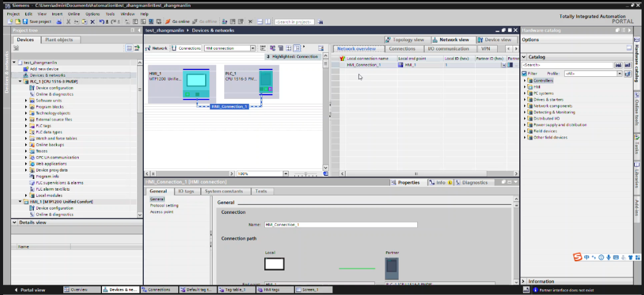
Task: Click the Open project icon in toolbar
Action: (18, 22)
